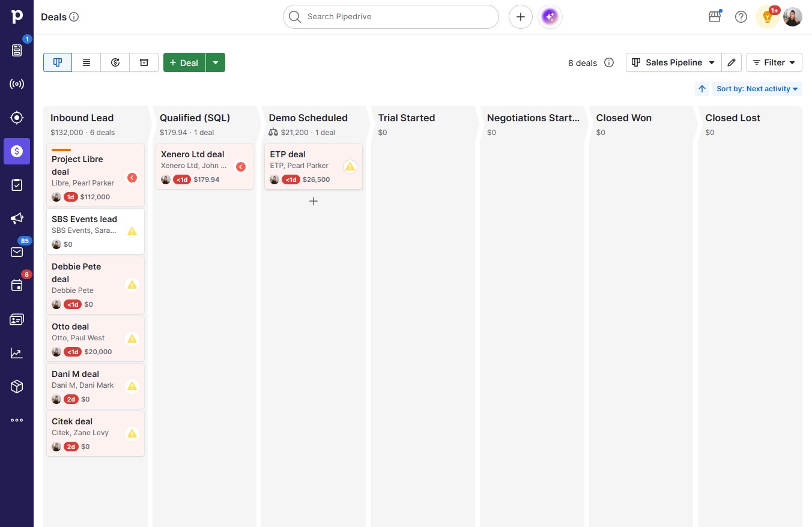This screenshot has width=812, height=527.
Task: Click the warning icon on Citek deal
Action: [x=132, y=433]
